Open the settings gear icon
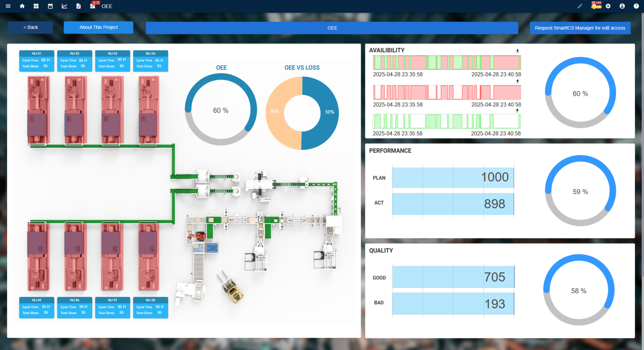This screenshot has height=350, width=644. (608, 6)
